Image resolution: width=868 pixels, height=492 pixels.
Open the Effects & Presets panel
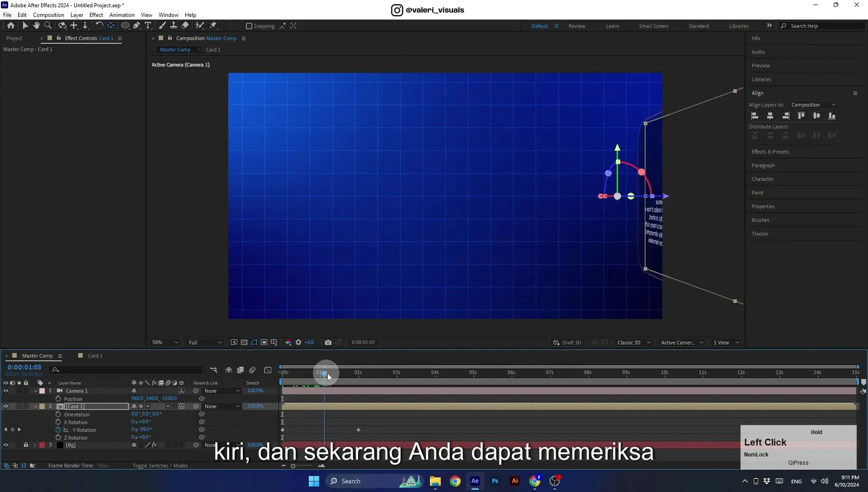(x=770, y=152)
